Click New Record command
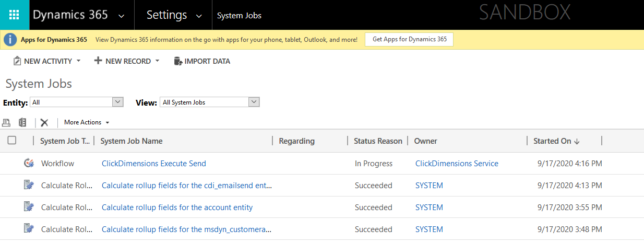This screenshot has height=242, width=644. [128, 61]
